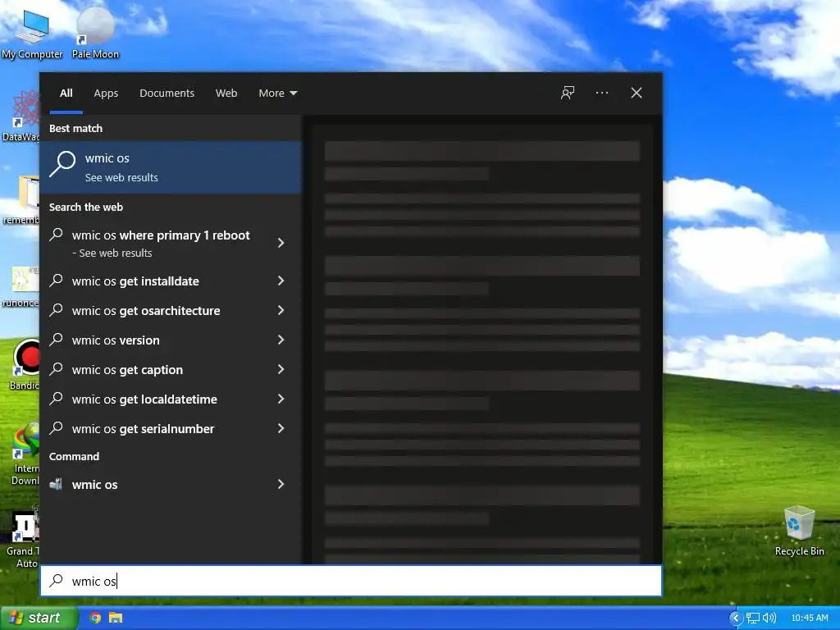This screenshot has width=840, height=630.
Task: Expand the Command wmic os chevron
Action: click(x=281, y=484)
